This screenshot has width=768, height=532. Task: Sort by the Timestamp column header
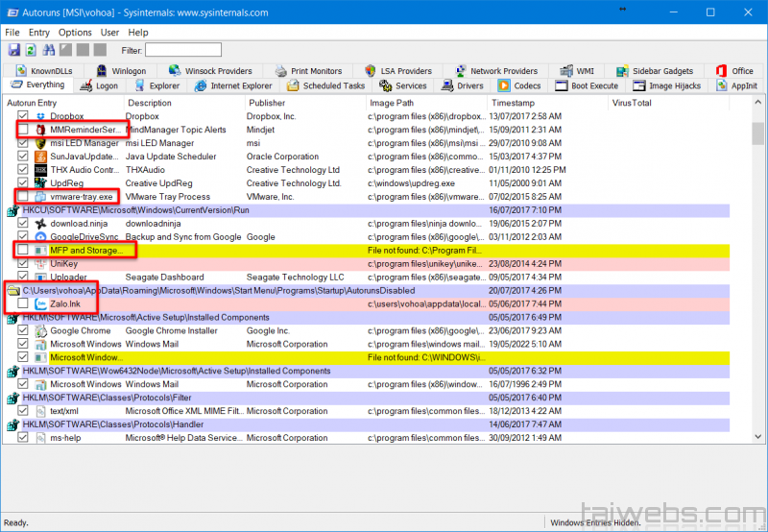click(x=514, y=103)
